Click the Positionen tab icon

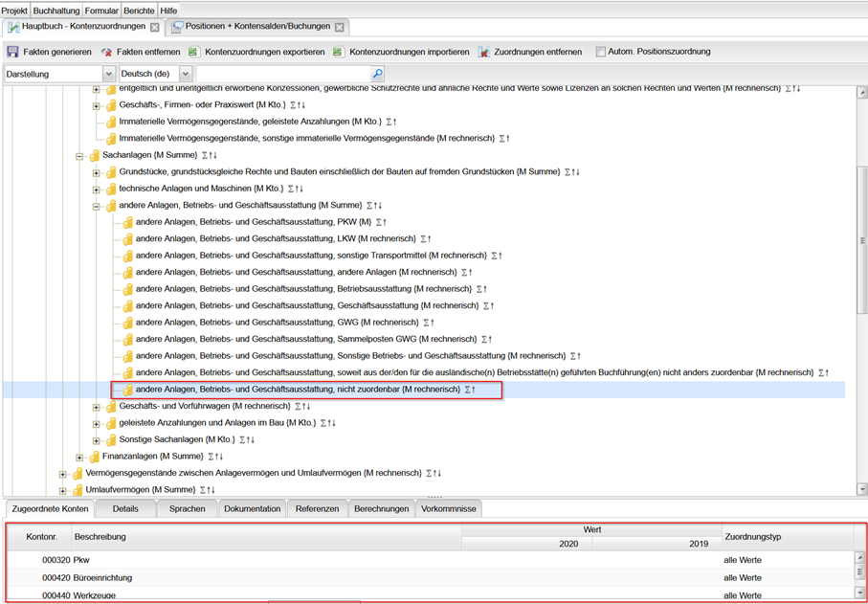(x=178, y=27)
